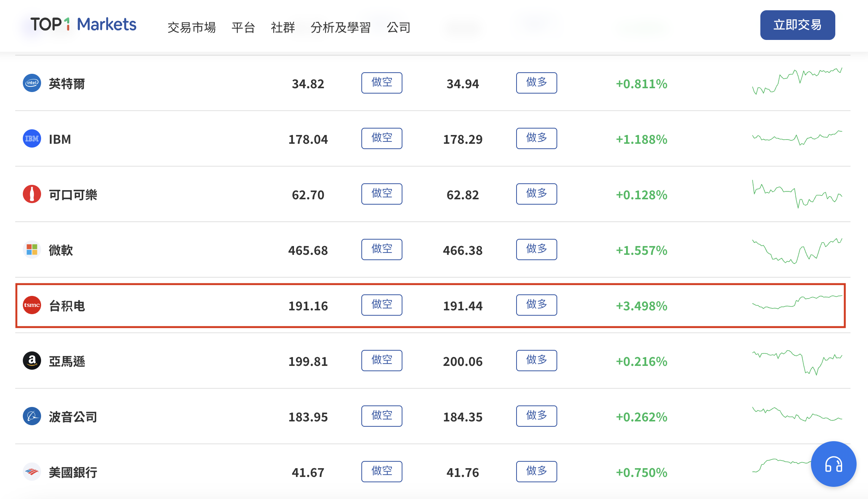Screen dimensions: 868x499
Task: Click the 波音公司 stock name
Action: [73, 417]
